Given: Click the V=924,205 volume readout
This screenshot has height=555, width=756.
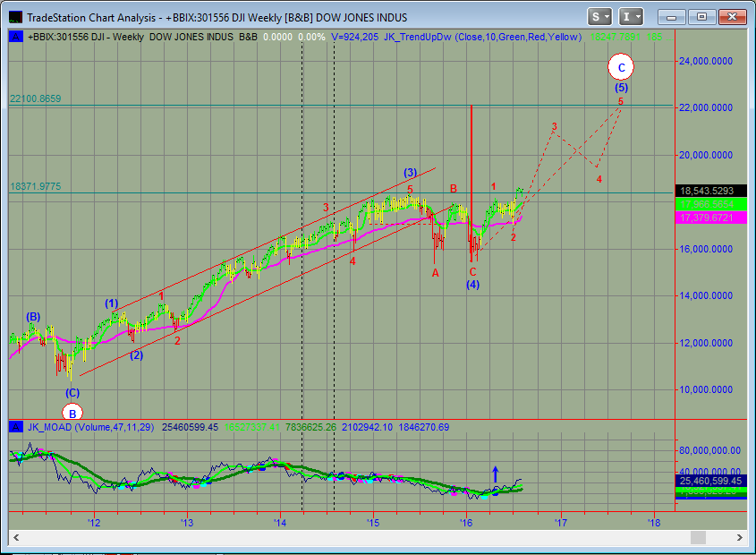Looking at the screenshot, I should pos(355,38).
